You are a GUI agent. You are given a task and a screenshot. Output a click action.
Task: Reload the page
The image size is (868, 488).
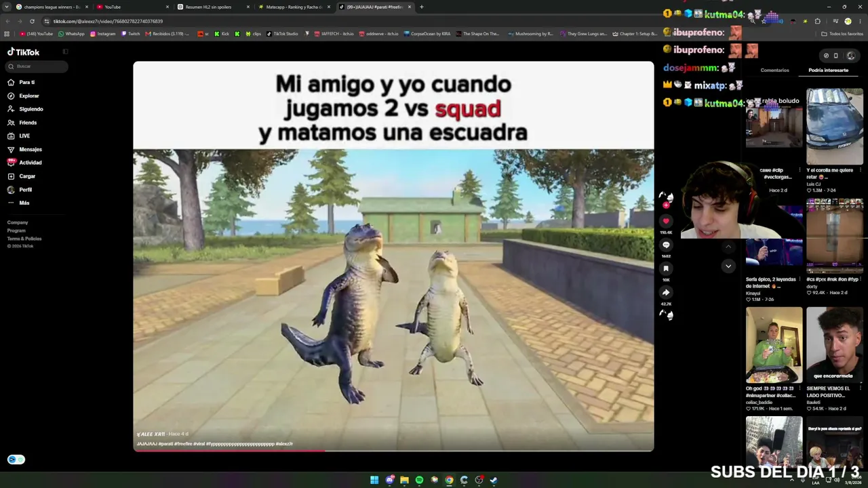click(32, 21)
